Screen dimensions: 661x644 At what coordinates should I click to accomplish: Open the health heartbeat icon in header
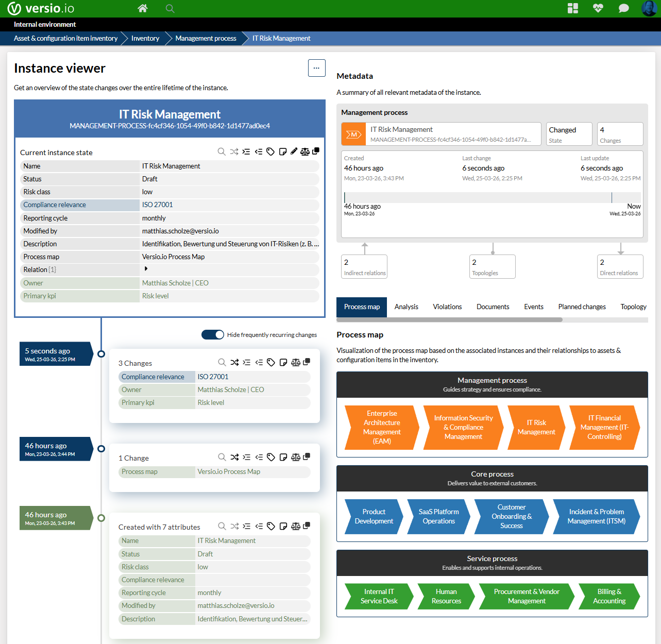[x=598, y=8]
